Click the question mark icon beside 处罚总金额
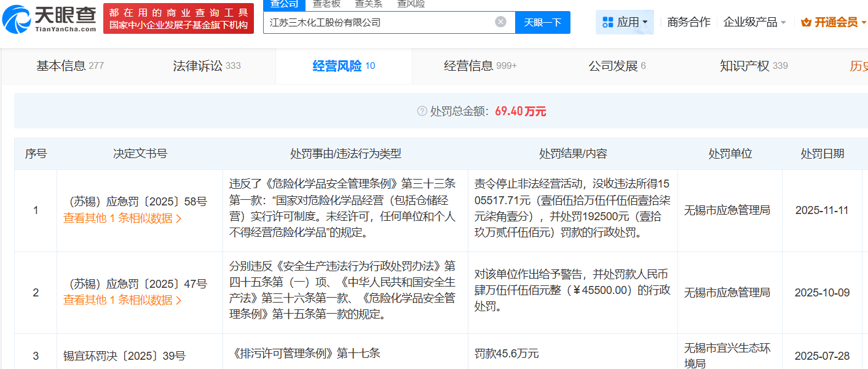Image resolution: width=868 pixels, height=369 pixels. 422,111
